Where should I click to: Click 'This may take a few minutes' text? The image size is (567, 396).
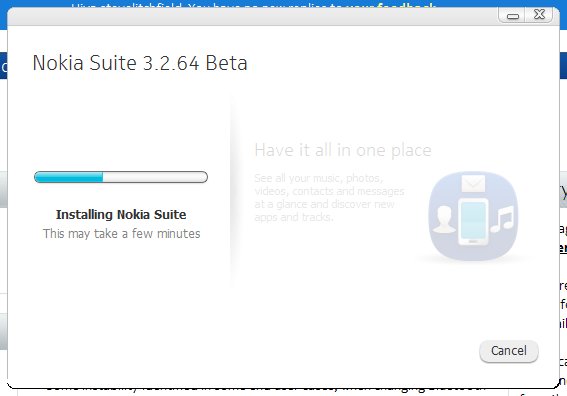click(122, 234)
